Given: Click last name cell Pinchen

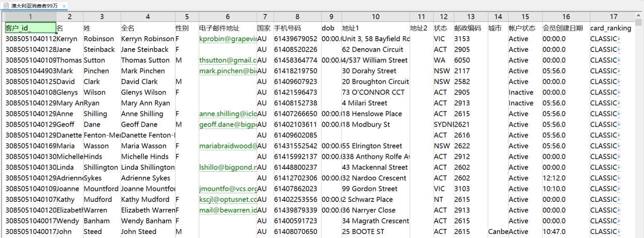Looking at the screenshot, I should click(x=102, y=71).
